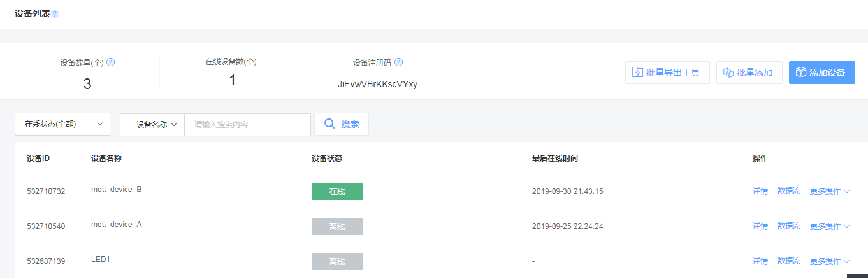Focus the 请输入搜索内容 search box
This screenshot has width=868, height=278.
point(247,124)
